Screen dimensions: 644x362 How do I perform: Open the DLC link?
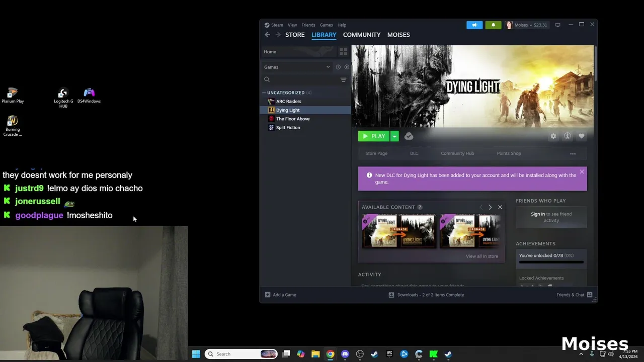414,153
